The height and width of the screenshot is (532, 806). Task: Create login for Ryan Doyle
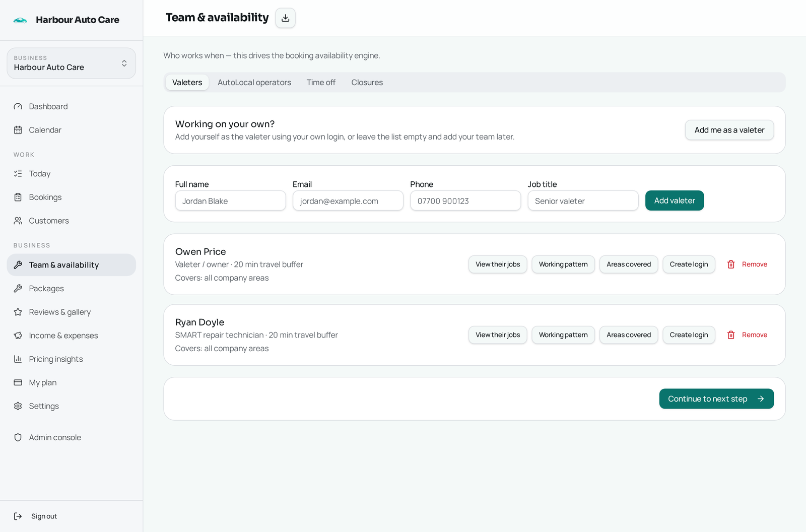point(689,335)
